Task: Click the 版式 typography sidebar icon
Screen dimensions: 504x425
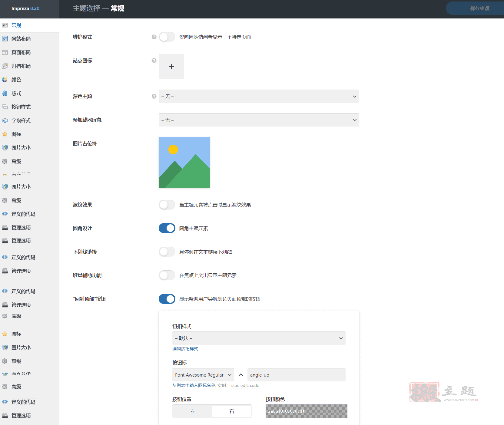Action: [5, 93]
